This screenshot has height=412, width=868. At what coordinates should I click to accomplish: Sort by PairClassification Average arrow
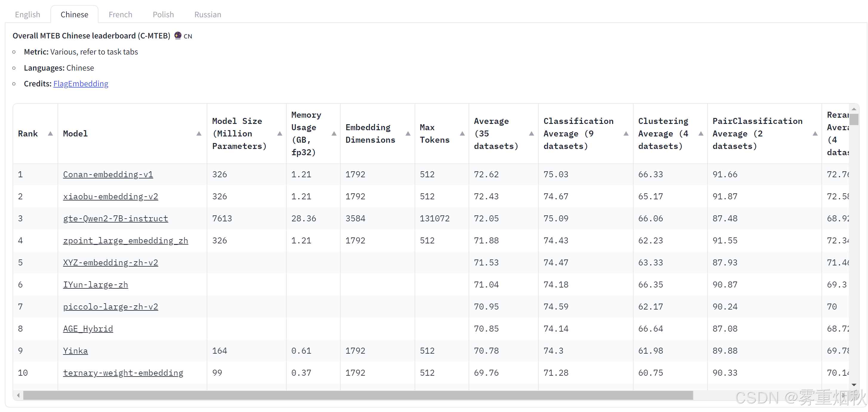tap(815, 134)
